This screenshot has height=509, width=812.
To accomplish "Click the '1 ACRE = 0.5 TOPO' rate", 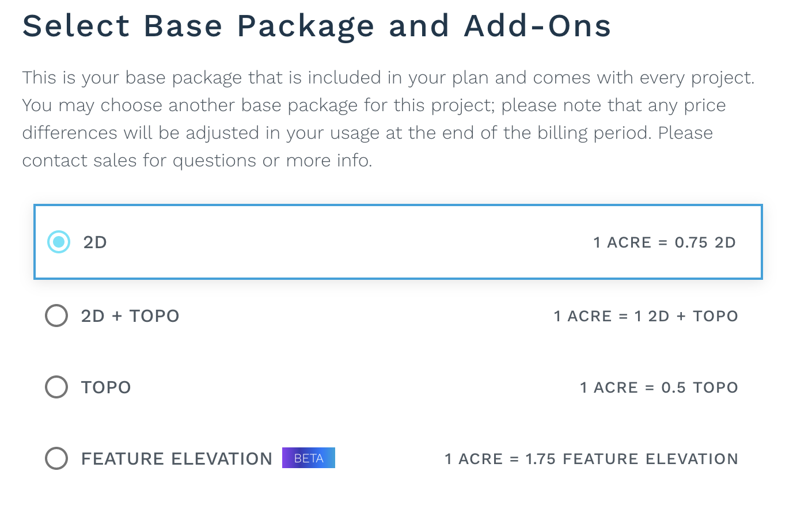I will tap(659, 388).
